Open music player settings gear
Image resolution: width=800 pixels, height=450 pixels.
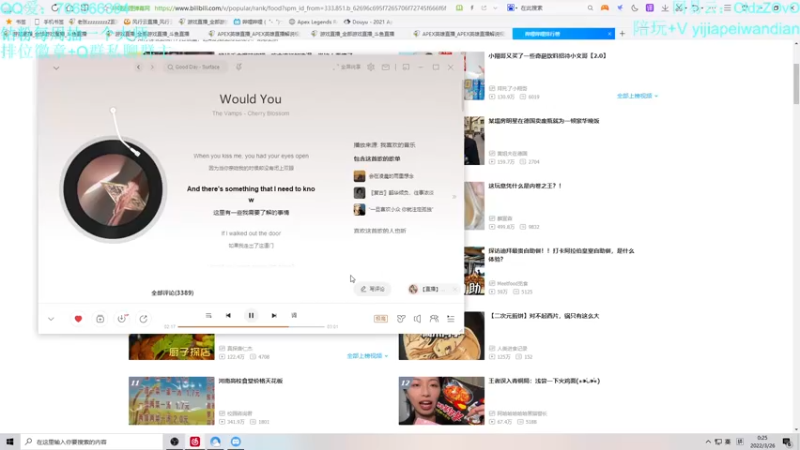click(371, 67)
